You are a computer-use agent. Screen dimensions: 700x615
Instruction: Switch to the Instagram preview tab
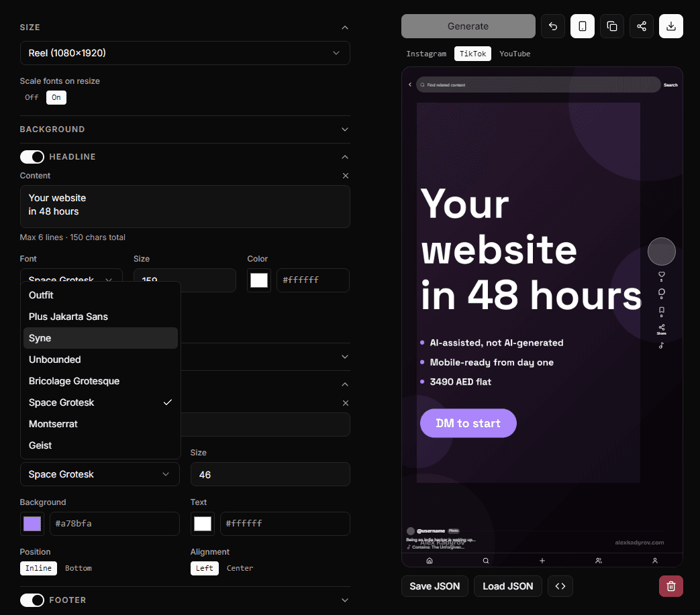[x=426, y=54]
